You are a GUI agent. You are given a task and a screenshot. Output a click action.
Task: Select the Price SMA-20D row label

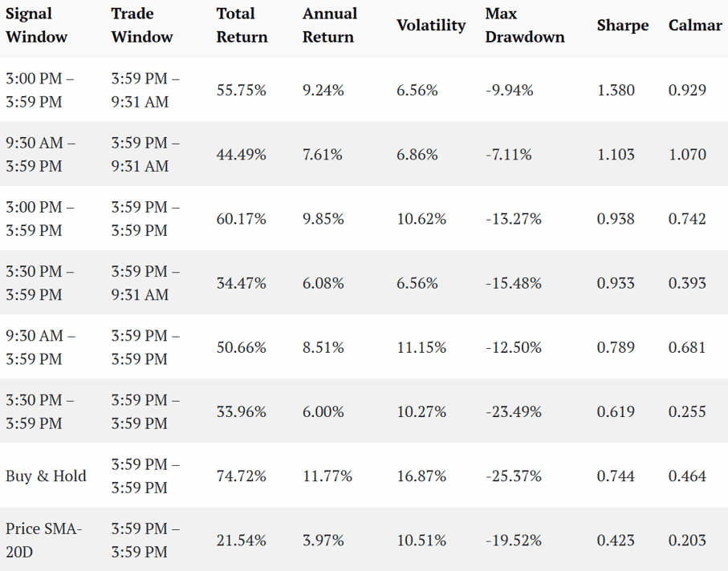point(43,541)
